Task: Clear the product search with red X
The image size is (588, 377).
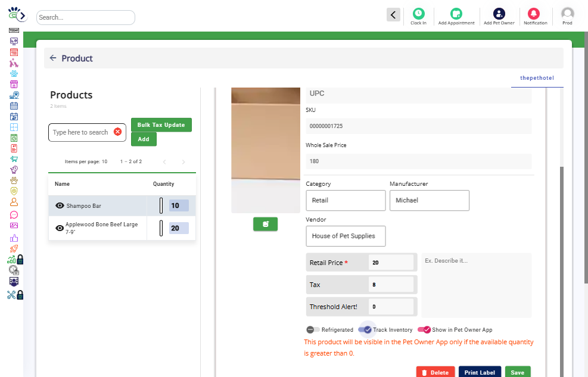Action: (x=118, y=132)
